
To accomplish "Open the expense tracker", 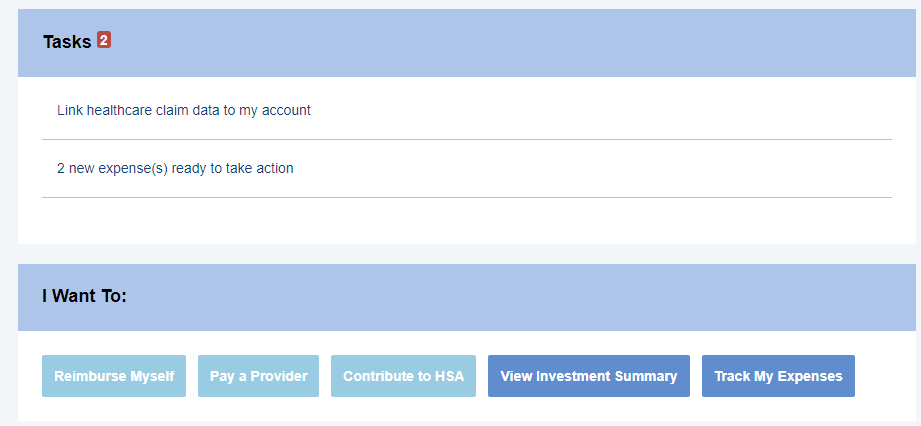I will point(778,376).
